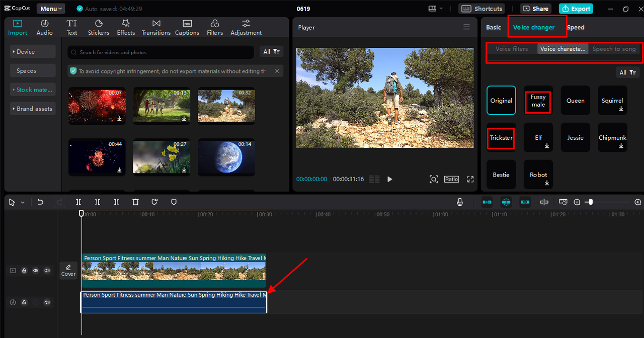Select the red fireworks 00:07 stock clip

coord(97,106)
